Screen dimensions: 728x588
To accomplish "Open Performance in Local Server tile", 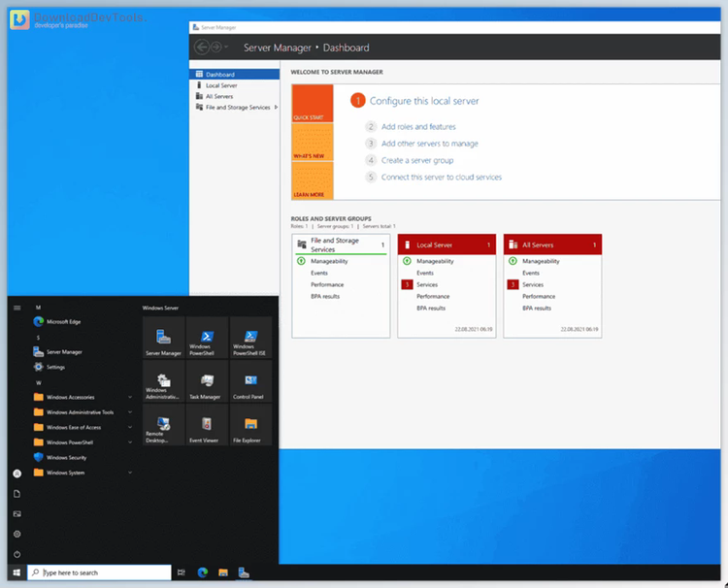I will 433,296.
